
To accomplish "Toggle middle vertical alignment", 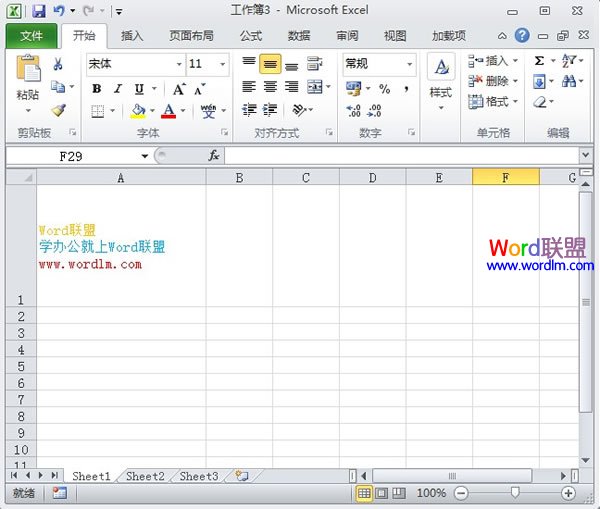I will click(270, 64).
